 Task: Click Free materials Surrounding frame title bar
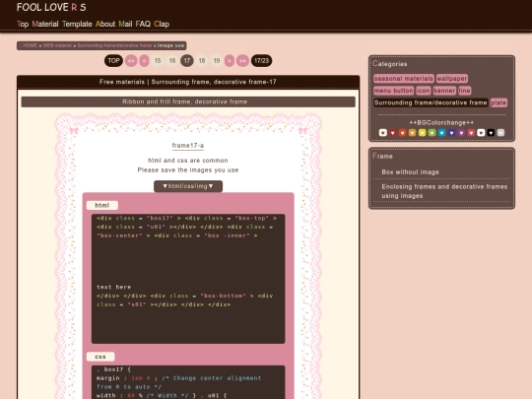pyautogui.click(x=188, y=82)
